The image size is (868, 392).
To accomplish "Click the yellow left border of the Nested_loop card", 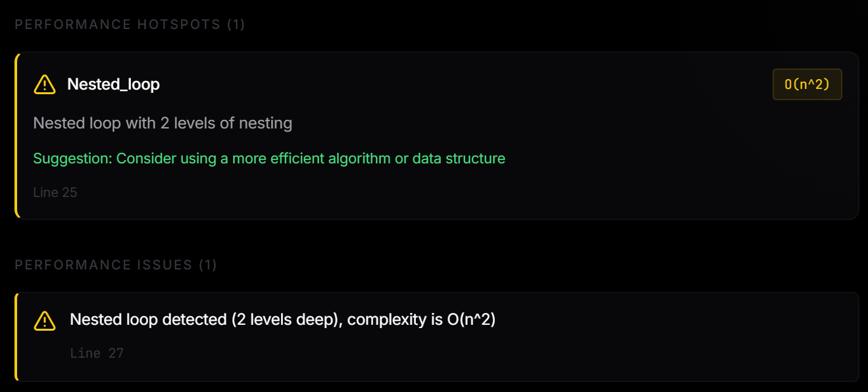I will pos(16,136).
